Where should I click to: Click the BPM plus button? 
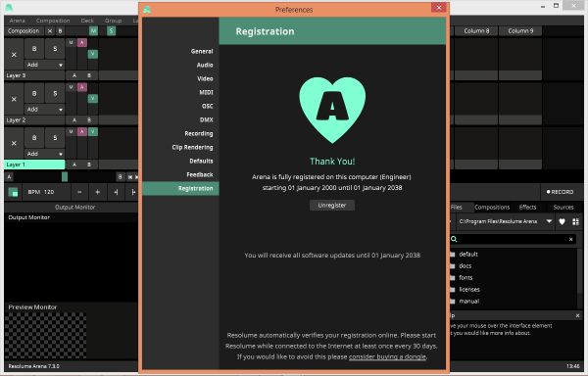pyautogui.click(x=97, y=192)
